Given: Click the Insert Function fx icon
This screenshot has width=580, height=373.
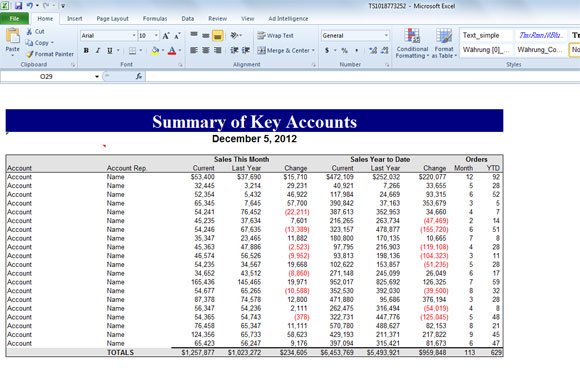Looking at the screenshot, I should (139, 76).
